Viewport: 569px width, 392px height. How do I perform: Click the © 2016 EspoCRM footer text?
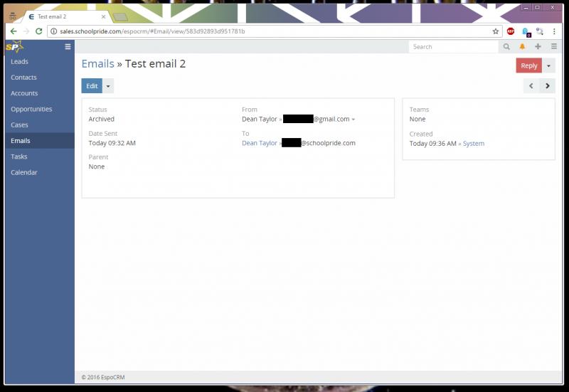(103, 377)
